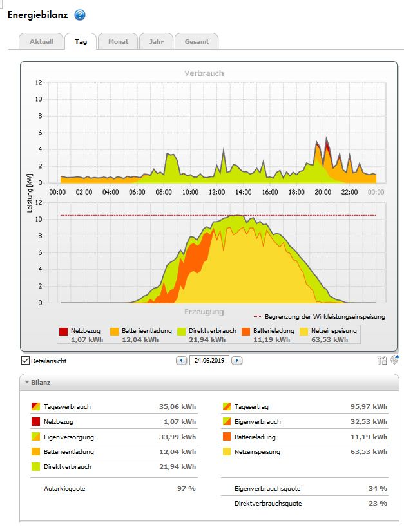Uncheck the Detailansicht checkbox

pos(26,361)
